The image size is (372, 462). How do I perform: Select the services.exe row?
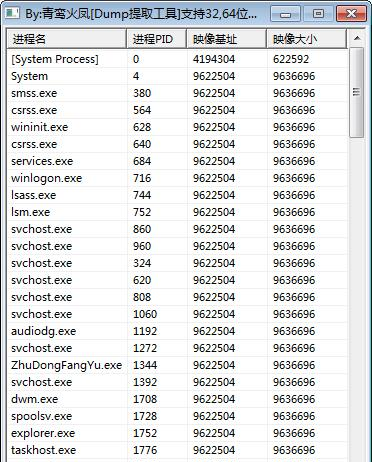click(x=177, y=161)
